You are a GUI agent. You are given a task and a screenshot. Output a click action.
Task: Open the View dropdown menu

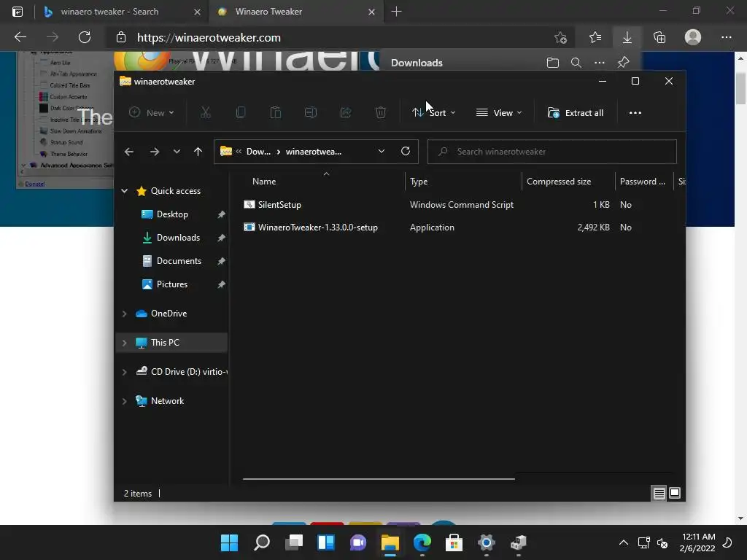coord(499,113)
